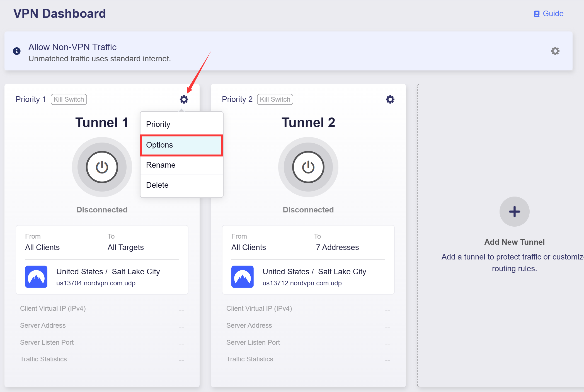Click Priority 2 label

tap(237, 99)
